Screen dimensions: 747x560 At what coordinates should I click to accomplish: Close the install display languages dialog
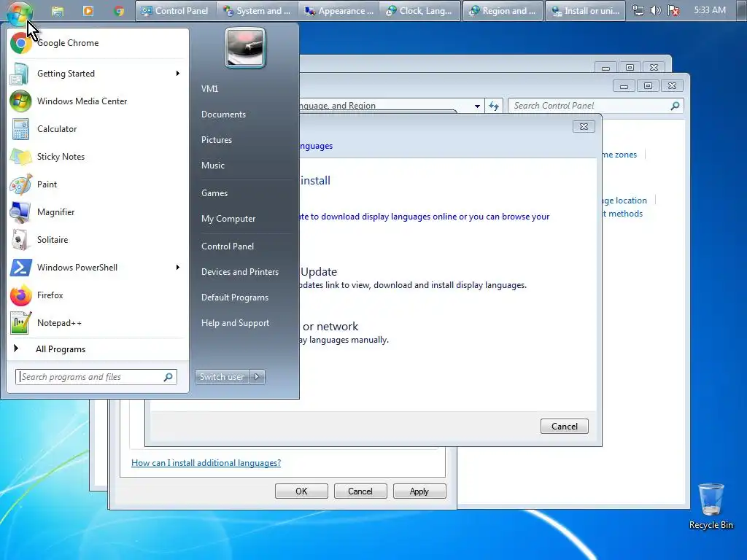(584, 127)
